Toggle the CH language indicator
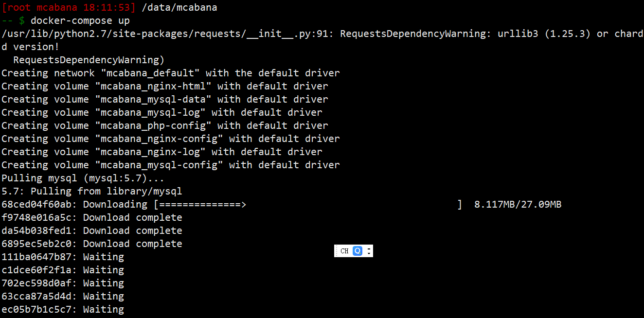644x318 pixels. click(x=344, y=251)
